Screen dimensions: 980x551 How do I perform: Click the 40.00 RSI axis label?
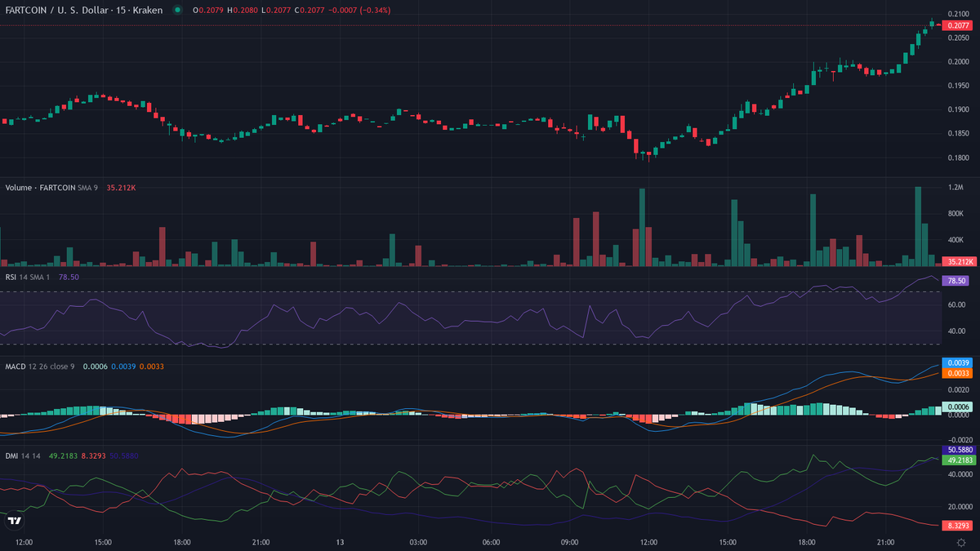pos(956,331)
